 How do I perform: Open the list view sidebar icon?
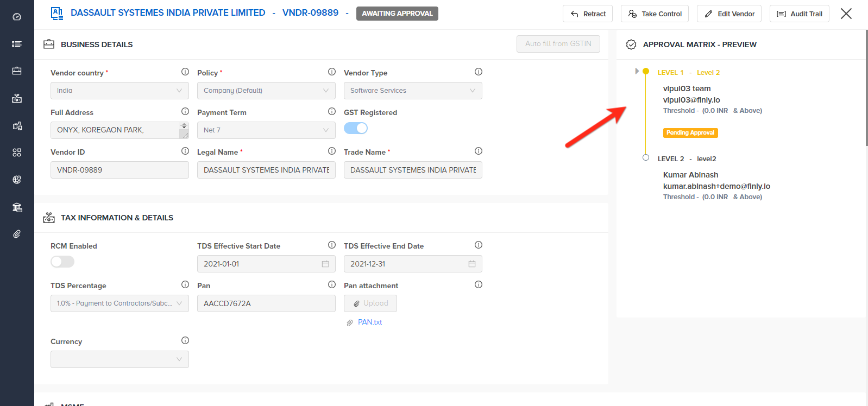click(17, 44)
